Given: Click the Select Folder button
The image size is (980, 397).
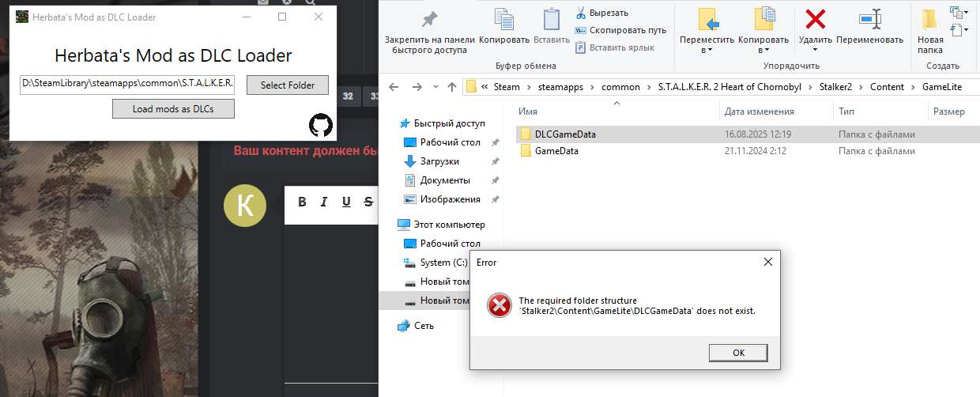Looking at the screenshot, I should [288, 85].
